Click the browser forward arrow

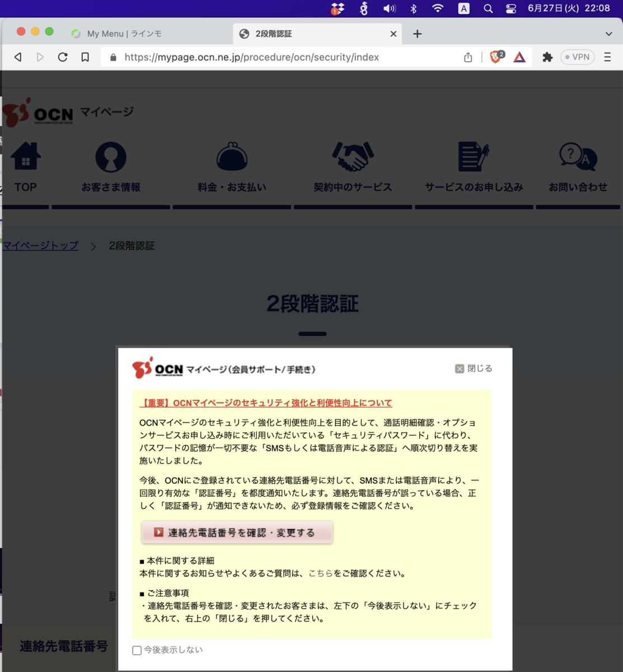pyautogui.click(x=40, y=57)
